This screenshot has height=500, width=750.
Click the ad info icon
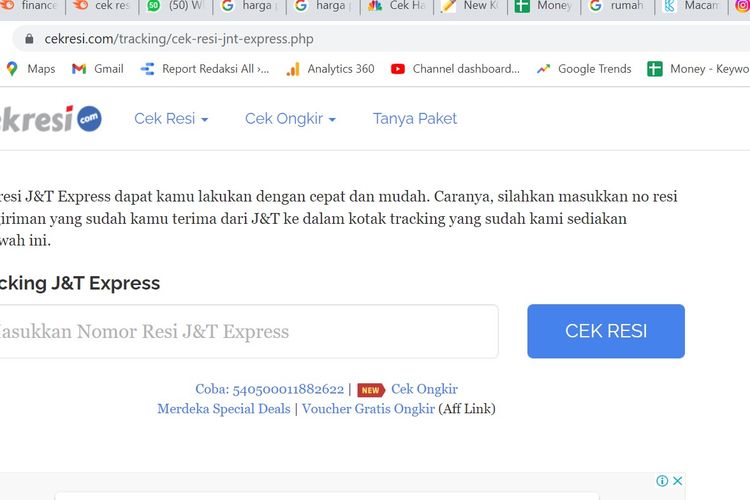pos(661,481)
